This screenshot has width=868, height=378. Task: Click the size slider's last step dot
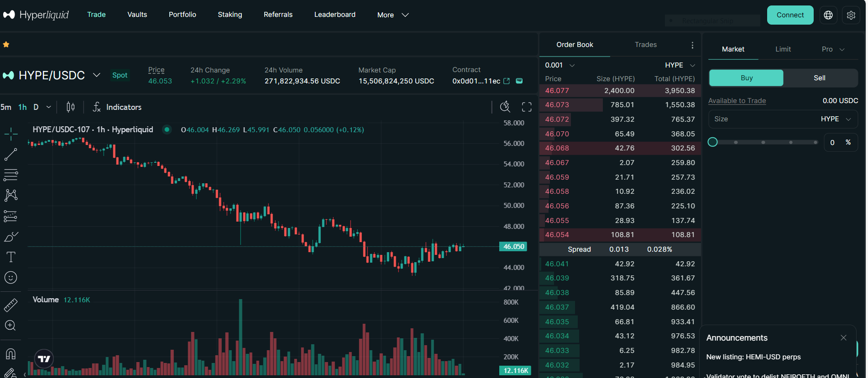pyautogui.click(x=816, y=142)
